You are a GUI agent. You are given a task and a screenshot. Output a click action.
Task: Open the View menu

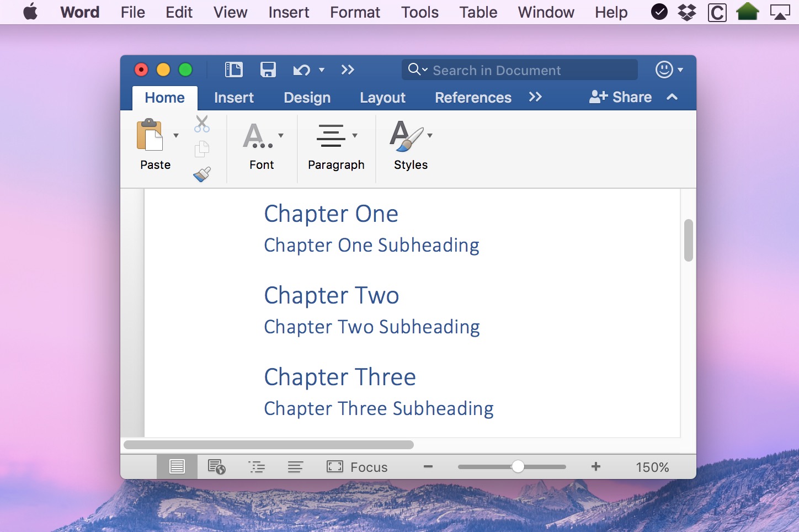pyautogui.click(x=231, y=12)
